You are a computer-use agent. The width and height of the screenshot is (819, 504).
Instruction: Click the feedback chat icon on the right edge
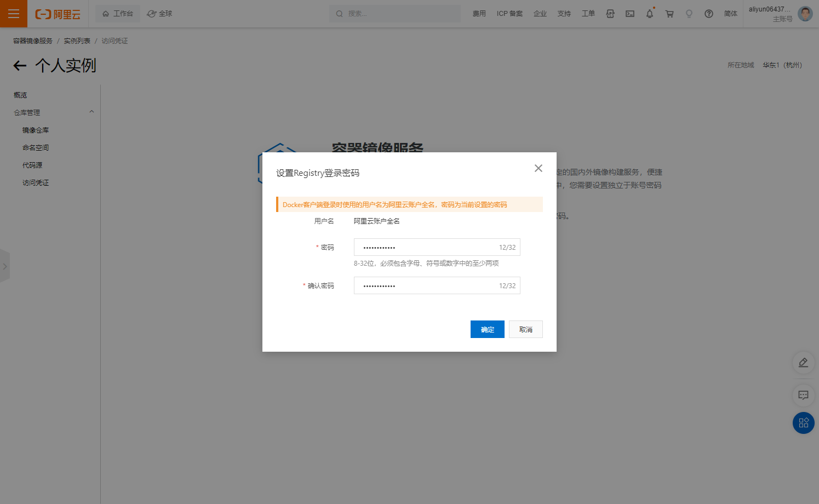tap(803, 395)
